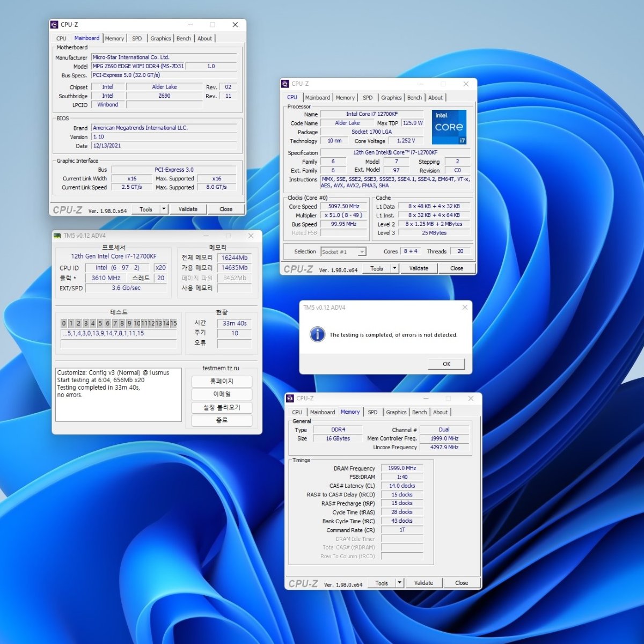Switch to the CPU tab in the Mainboard window
644x644 pixels.
pos(61,39)
